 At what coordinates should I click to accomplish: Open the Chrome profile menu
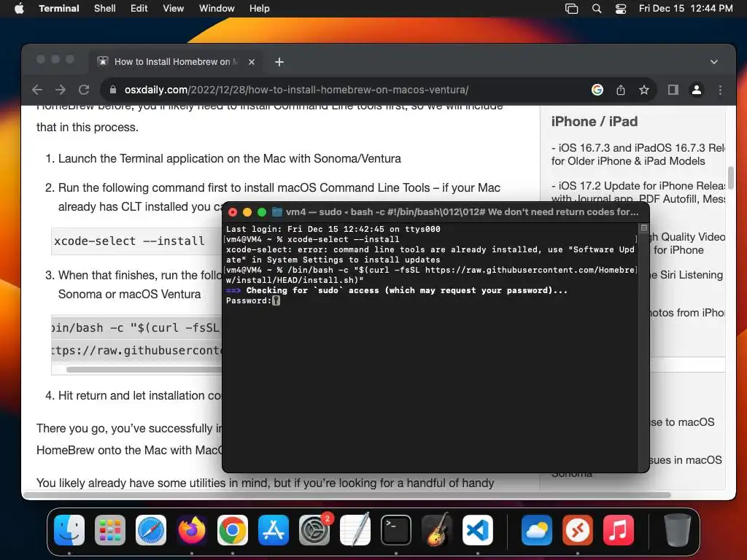pos(697,90)
